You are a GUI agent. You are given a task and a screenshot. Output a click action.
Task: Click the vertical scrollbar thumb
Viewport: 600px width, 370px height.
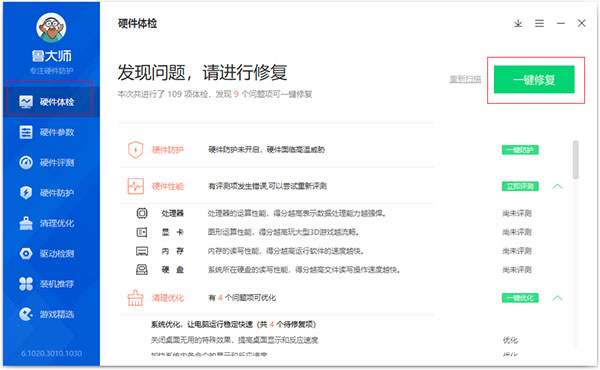pos(575,160)
